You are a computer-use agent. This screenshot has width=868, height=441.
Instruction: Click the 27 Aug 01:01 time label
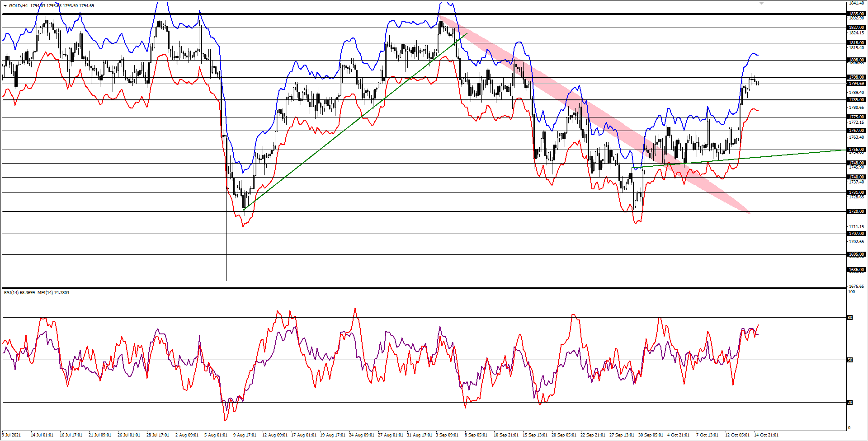(x=391, y=435)
